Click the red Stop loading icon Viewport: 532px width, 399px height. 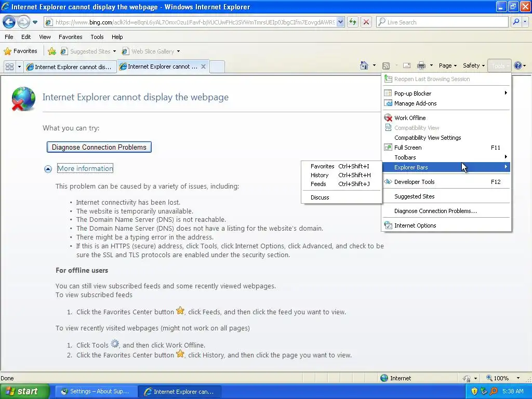click(x=366, y=22)
